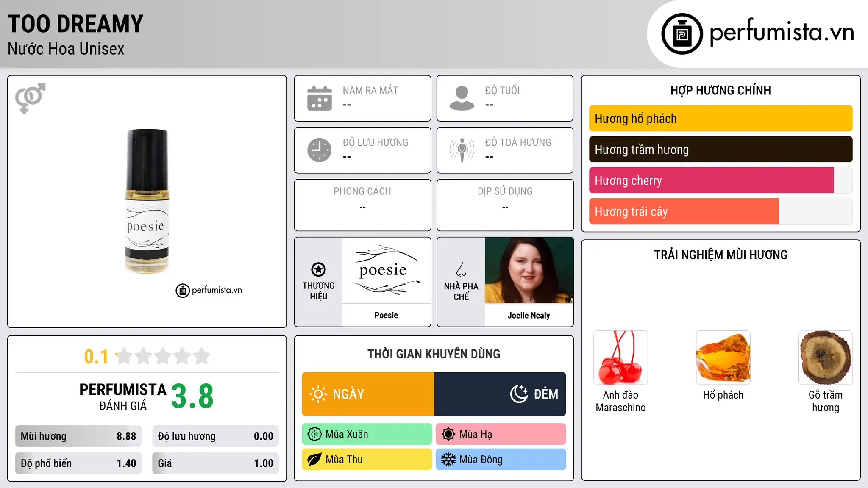Click the green 3.8 Perfumista score
Screen dimensions: 868x488
coord(192,396)
